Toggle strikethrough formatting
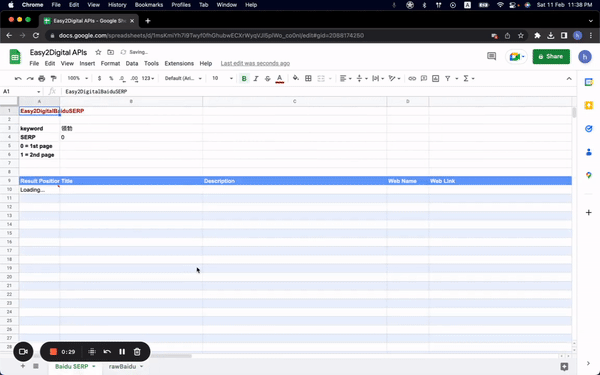Viewport: 600px width, 375px height. pos(267,78)
